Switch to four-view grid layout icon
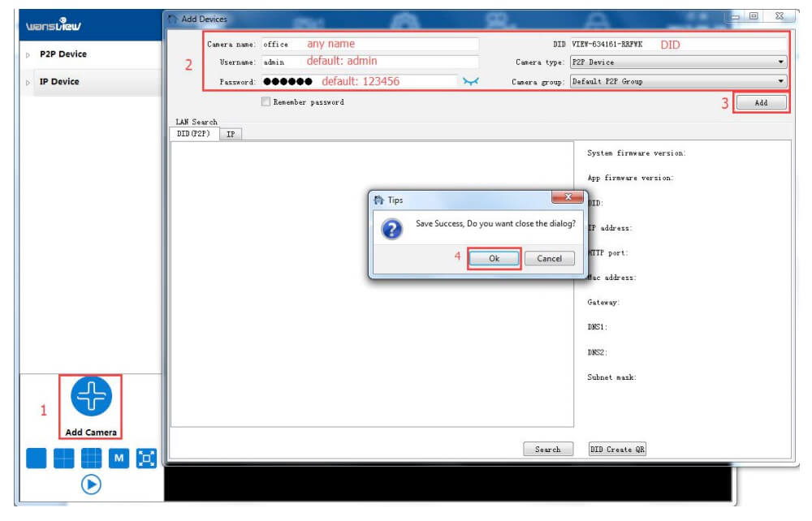The height and width of the screenshot is (521, 812). point(63,458)
